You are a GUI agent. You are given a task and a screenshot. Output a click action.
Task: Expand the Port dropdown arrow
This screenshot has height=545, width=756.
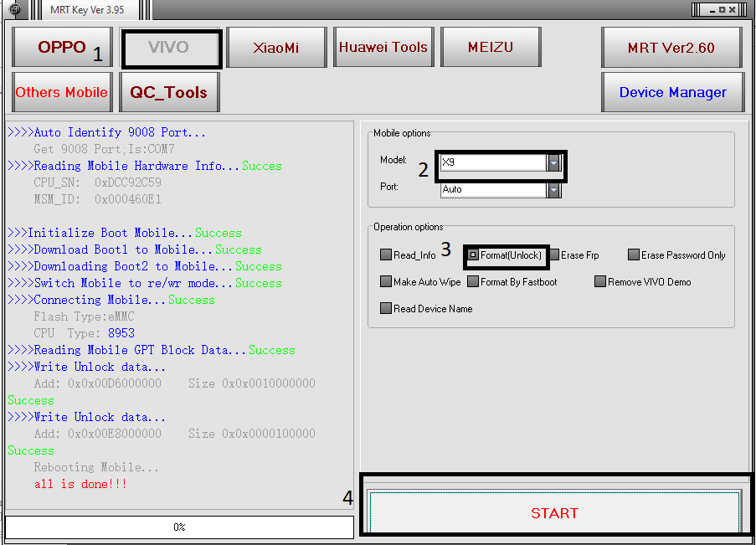coord(553,190)
